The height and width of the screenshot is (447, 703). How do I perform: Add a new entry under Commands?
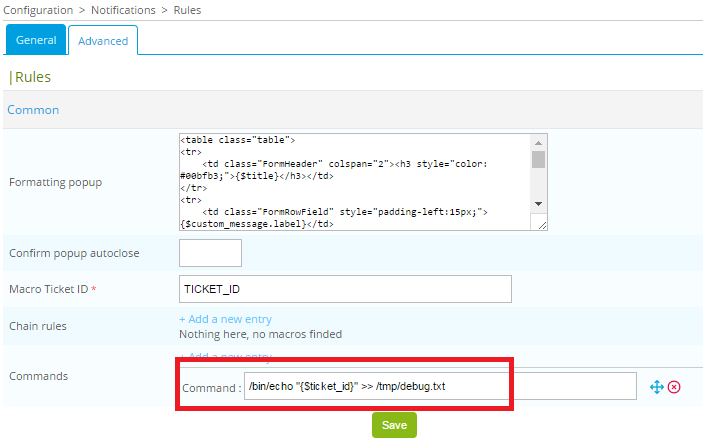pyautogui.click(x=225, y=357)
